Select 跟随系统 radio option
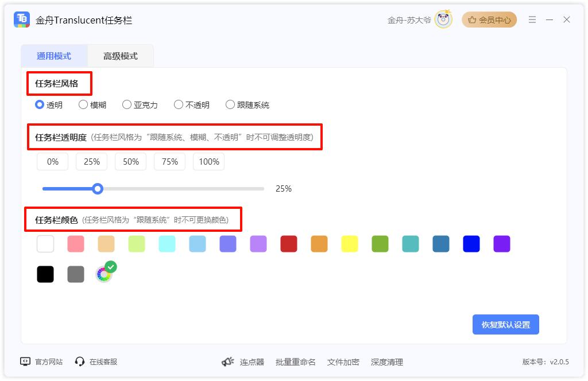 pos(230,104)
